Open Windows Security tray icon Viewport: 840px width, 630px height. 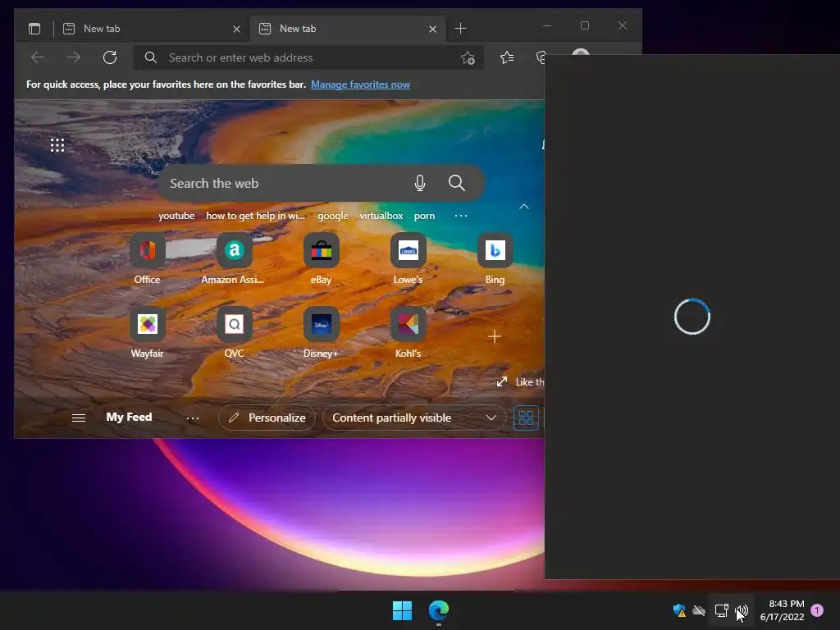coord(679,610)
